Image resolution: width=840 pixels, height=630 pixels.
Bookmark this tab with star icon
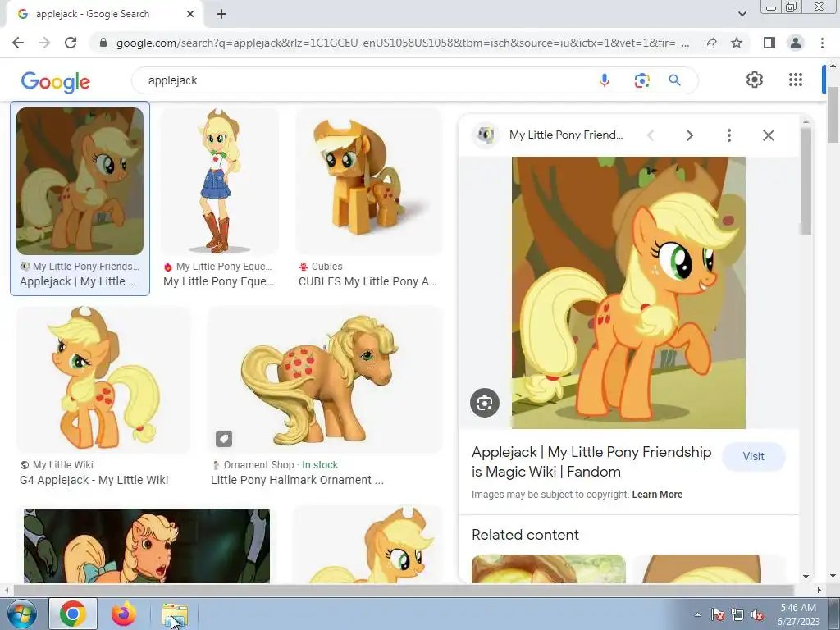pos(737,43)
